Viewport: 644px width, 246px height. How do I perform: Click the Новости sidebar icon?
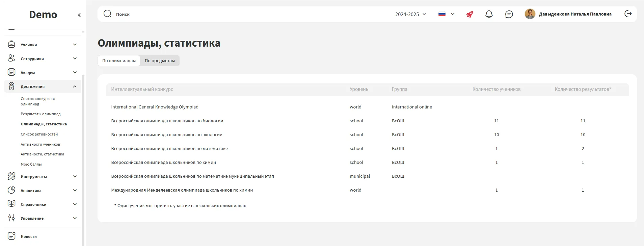pyautogui.click(x=11, y=236)
